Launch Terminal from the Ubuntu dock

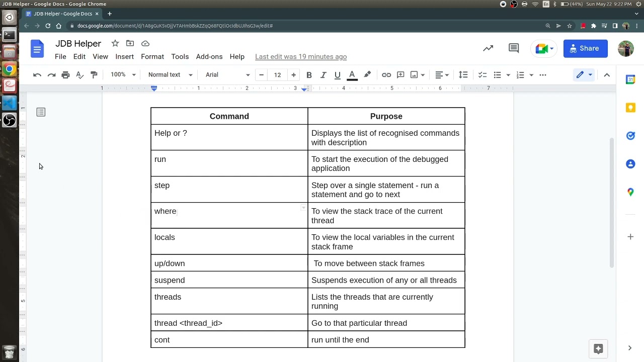click(9, 35)
